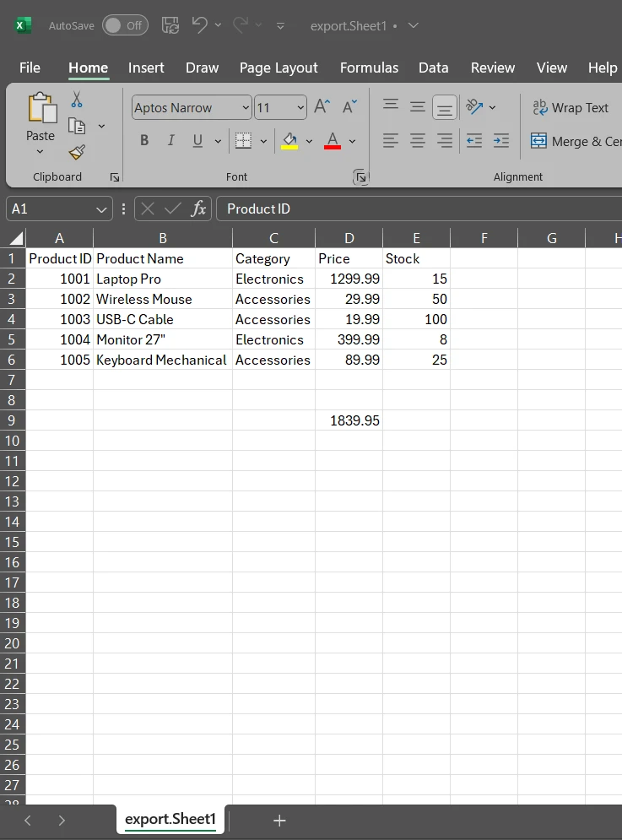The image size is (622, 840).
Task: Open the font size dropdown
Action: (x=300, y=107)
